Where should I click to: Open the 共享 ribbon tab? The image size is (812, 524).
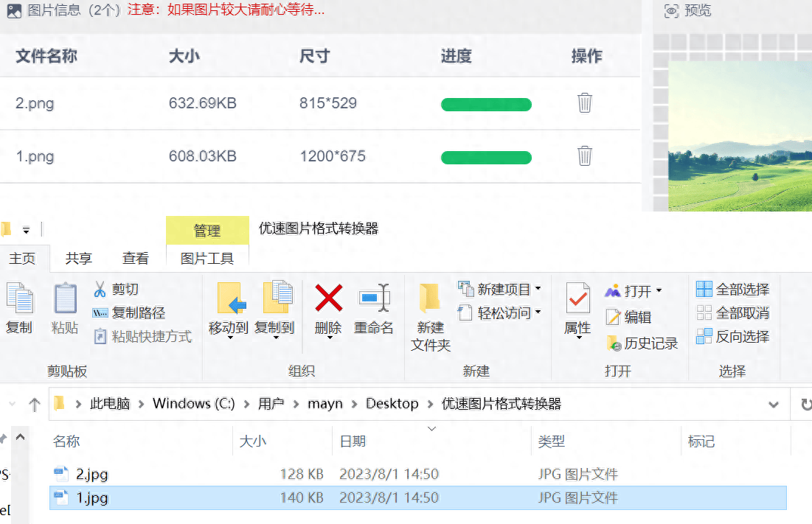79,258
